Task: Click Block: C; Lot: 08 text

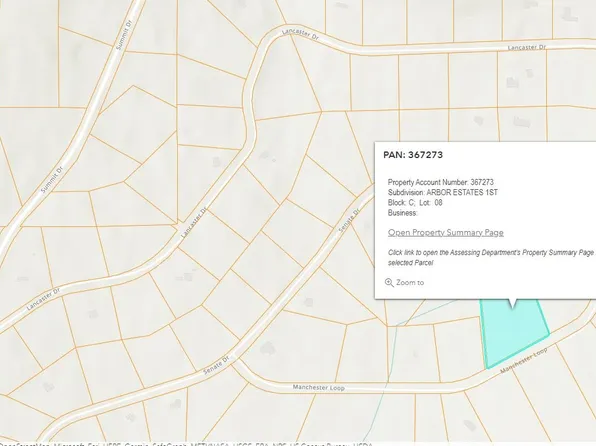Action: coord(415,203)
